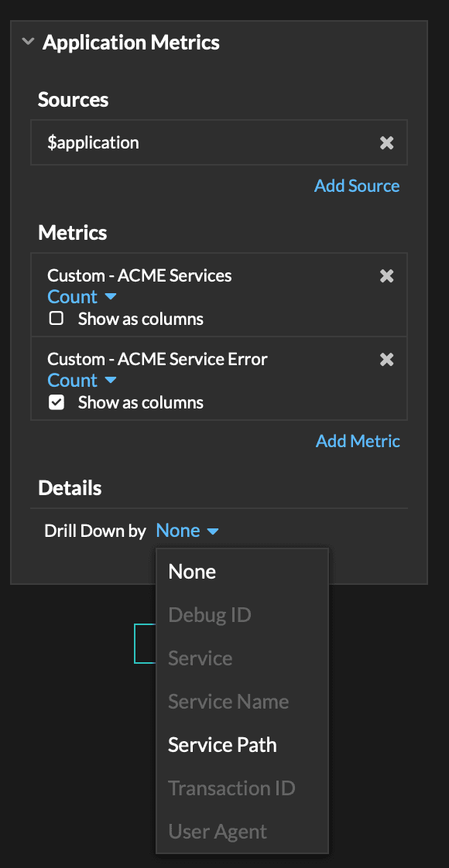449x868 pixels.
Task: Remove Custom - ACME Services metric
Action: coord(386,275)
